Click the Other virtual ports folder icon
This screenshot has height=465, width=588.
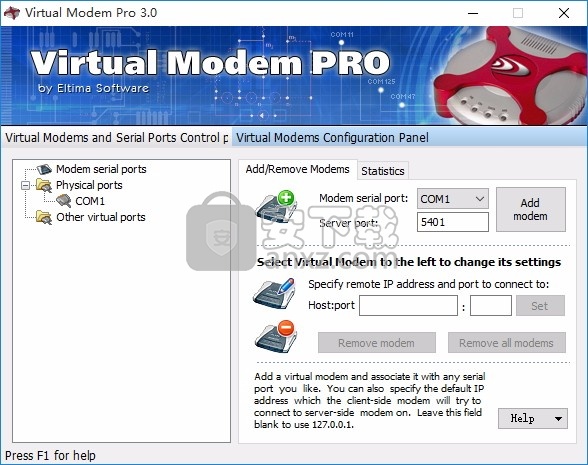point(44,217)
